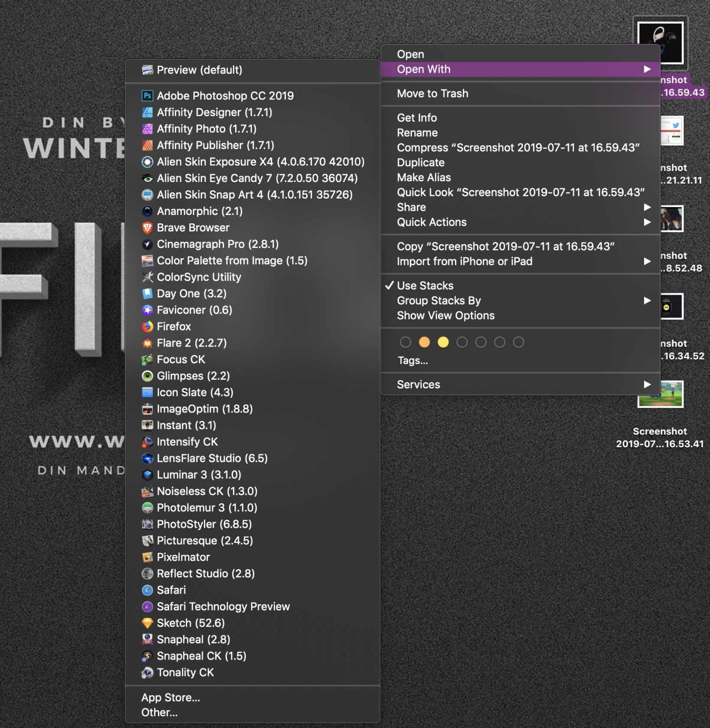Viewport: 710px width, 728px height.
Task: Choose Compress "Screenshot 2019-07-11 at 16.59.43"
Action: click(520, 147)
